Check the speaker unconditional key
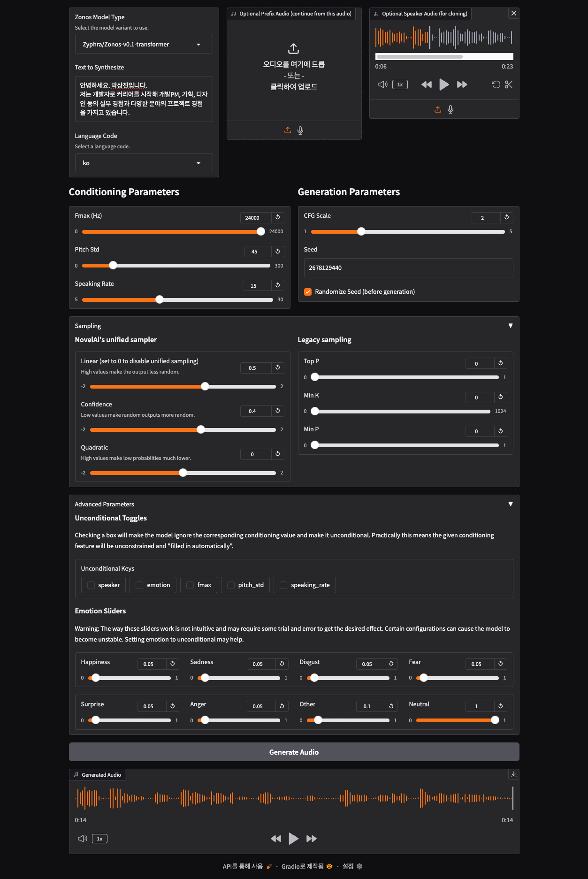Viewport: 588px width, 879px height. pyautogui.click(x=91, y=585)
